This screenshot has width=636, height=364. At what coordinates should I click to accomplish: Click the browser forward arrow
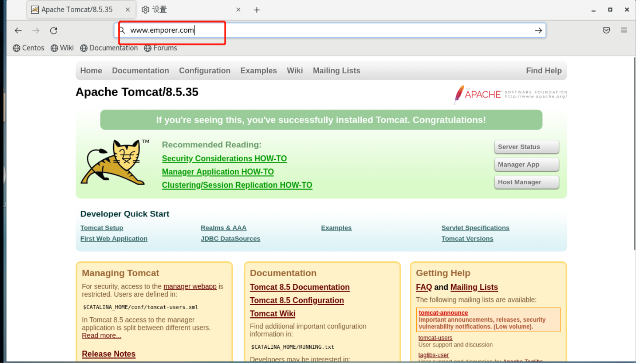pyautogui.click(x=36, y=31)
